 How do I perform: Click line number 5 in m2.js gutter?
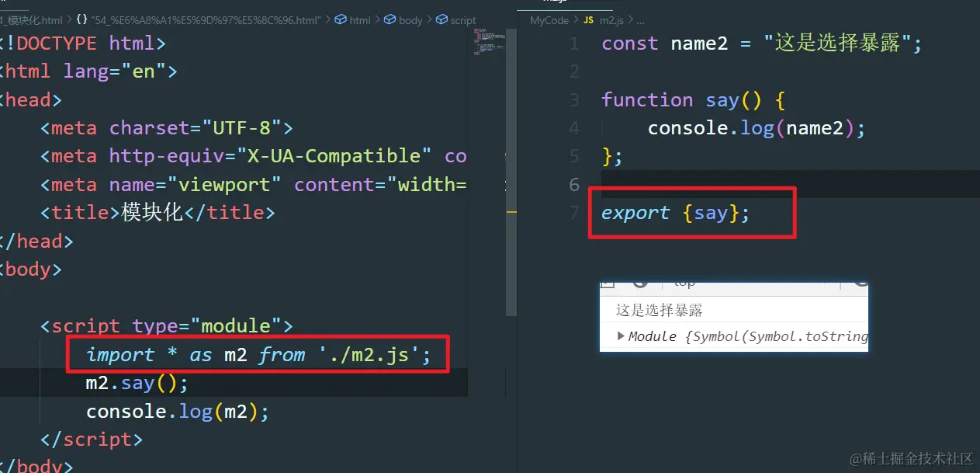pos(574,156)
